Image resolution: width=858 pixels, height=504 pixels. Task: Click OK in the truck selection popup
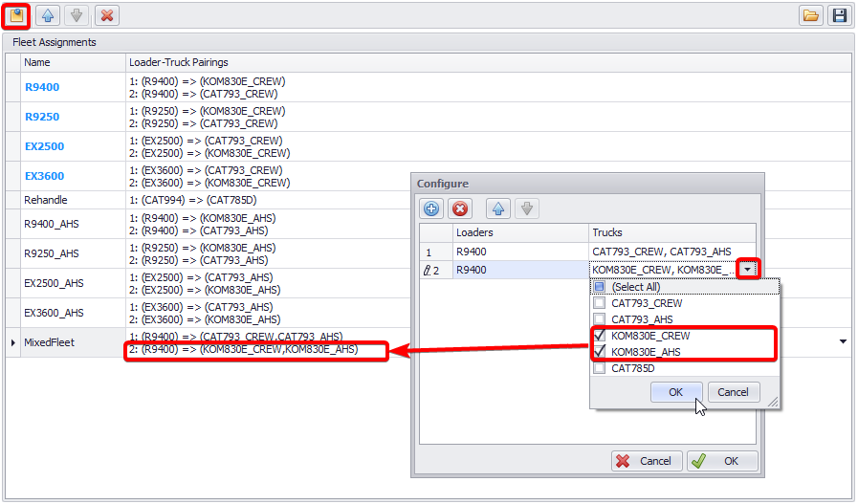click(676, 392)
